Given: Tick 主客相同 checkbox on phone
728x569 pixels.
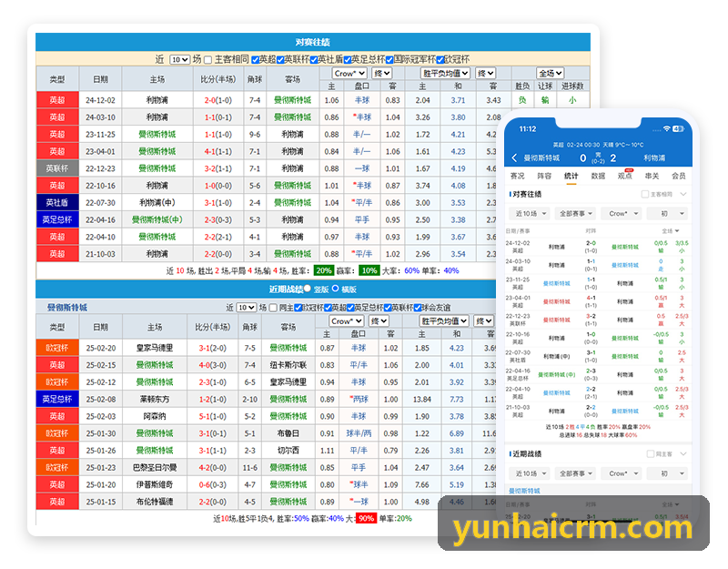Looking at the screenshot, I should pos(645,194).
